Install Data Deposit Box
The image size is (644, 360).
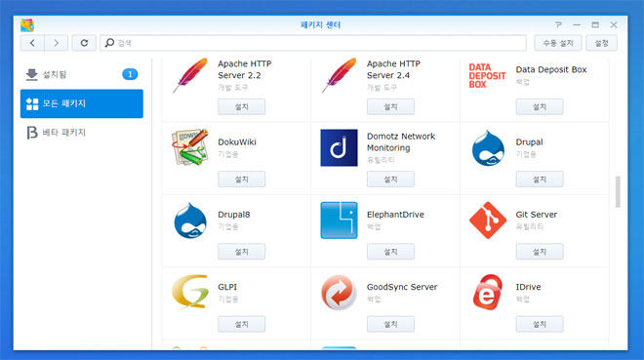tap(540, 106)
